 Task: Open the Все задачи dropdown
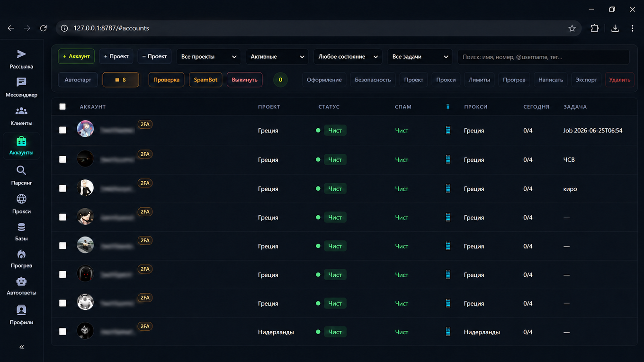pyautogui.click(x=420, y=57)
